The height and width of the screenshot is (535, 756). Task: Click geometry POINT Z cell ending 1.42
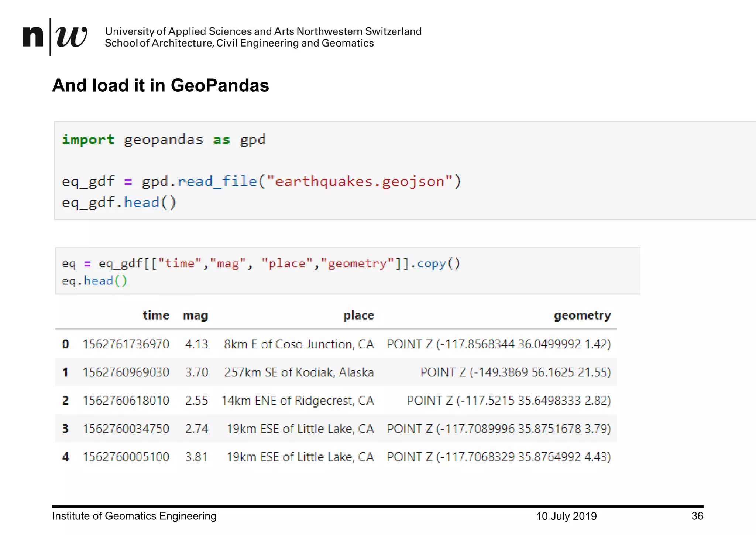pyautogui.click(x=498, y=344)
